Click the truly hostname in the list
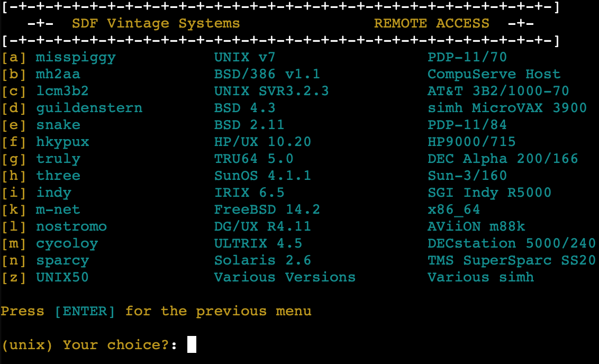Viewport: 599px width, 364px height. point(58,159)
